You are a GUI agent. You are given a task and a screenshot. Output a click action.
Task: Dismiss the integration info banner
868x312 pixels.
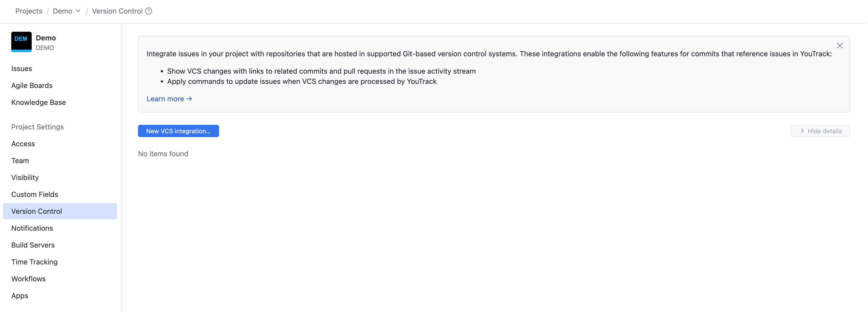[839, 46]
